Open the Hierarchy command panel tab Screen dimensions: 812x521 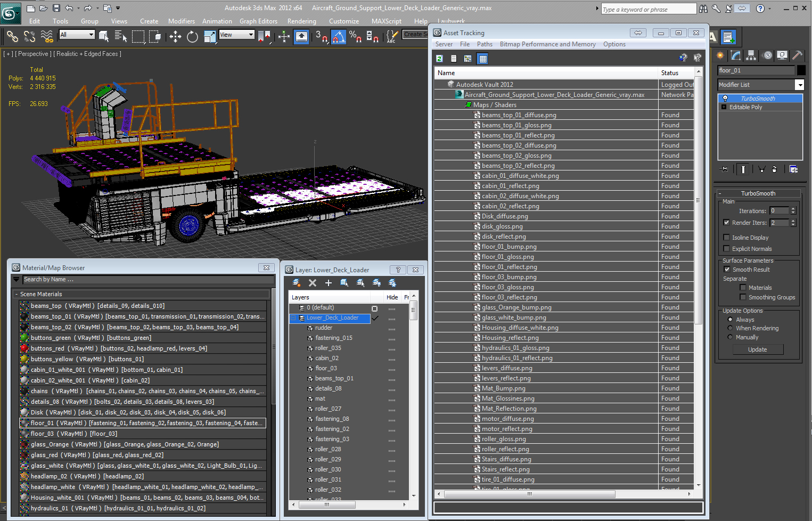pos(751,55)
